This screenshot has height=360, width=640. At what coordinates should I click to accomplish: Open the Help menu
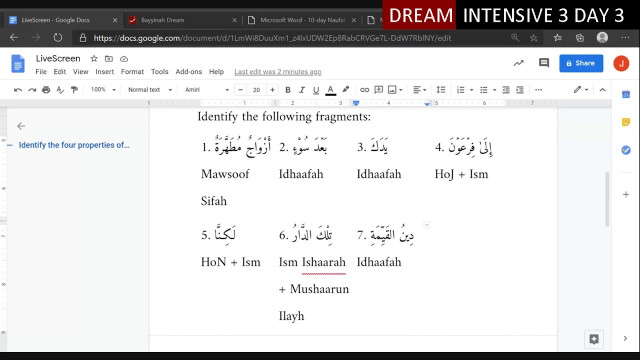pyautogui.click(x=216, y=72)
